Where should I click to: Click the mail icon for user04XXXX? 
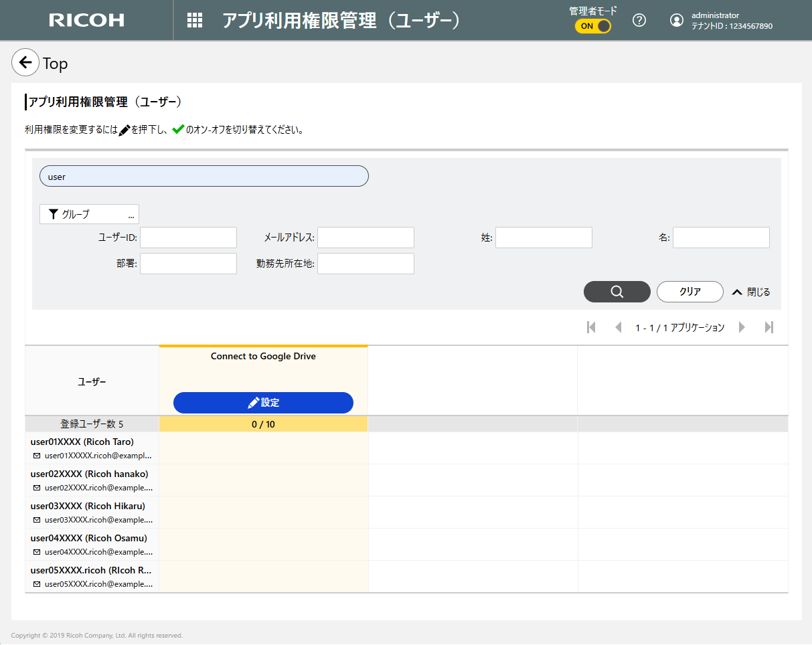coord(37,552)
